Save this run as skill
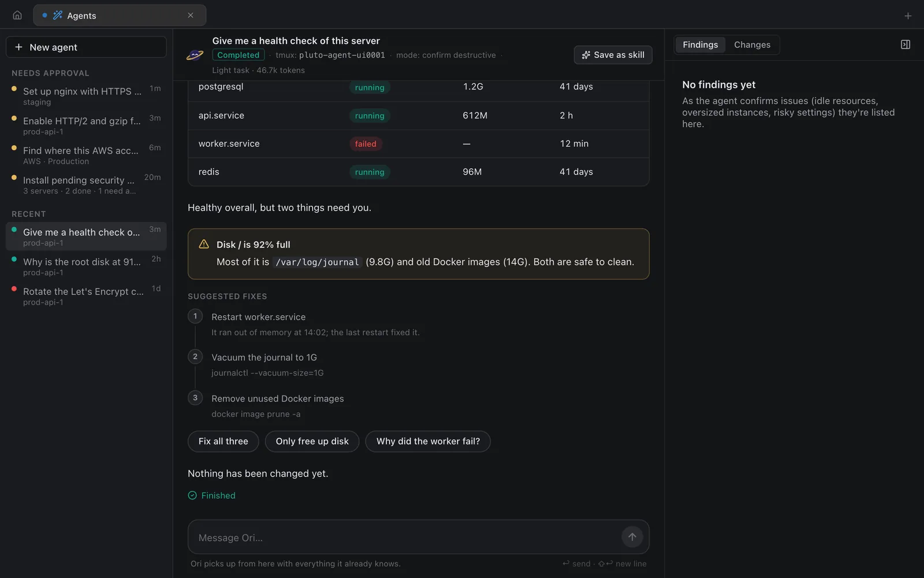This screenshot has width=924, height=578. click(613, 55)
